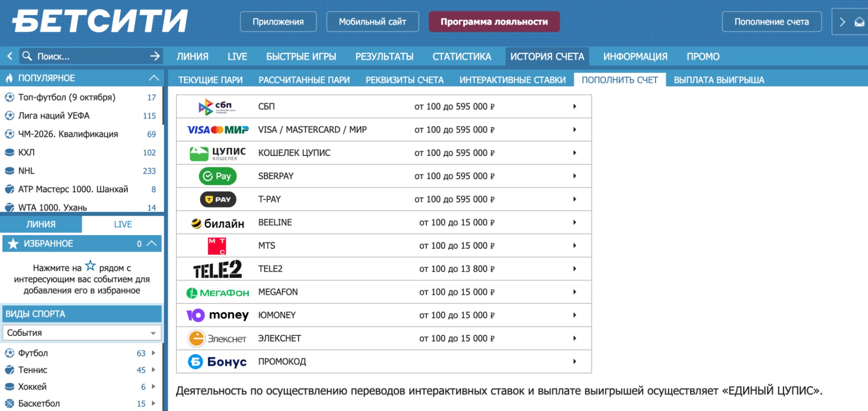Click the МегаФон logo
Viewport: 868px width, 411px height.
(218, 293)
